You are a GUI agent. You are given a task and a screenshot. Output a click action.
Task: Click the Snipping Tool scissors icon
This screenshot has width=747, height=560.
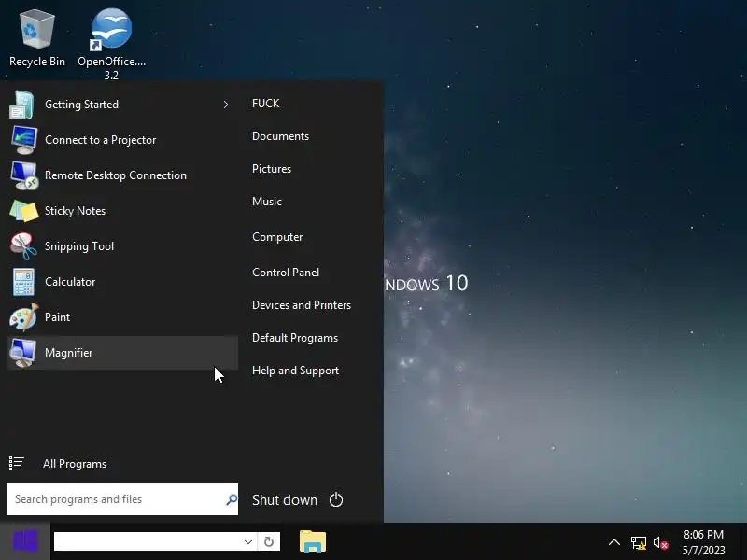pyautogui.click(x=23, y=246)
